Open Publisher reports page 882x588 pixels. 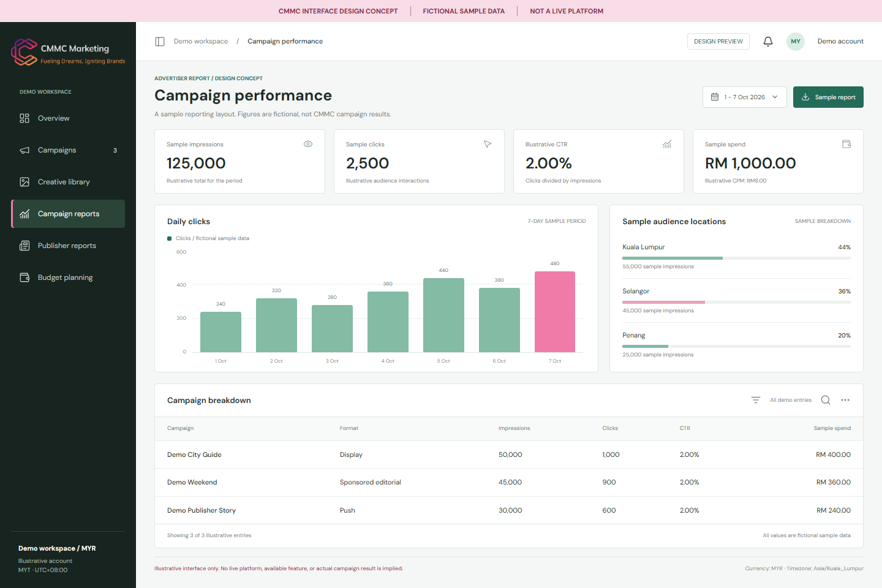[x=68, y=246]
